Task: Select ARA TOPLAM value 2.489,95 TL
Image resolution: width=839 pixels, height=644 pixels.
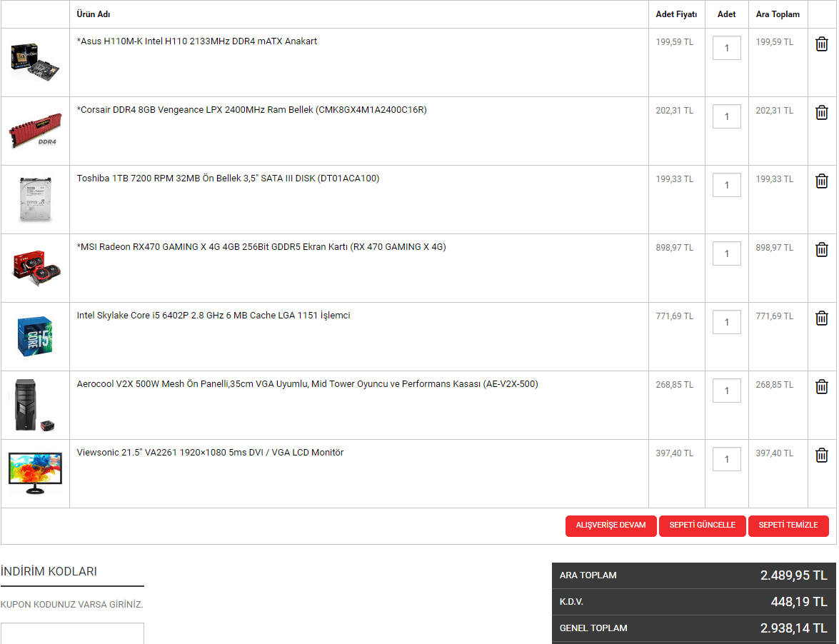Action: [793, 575]
